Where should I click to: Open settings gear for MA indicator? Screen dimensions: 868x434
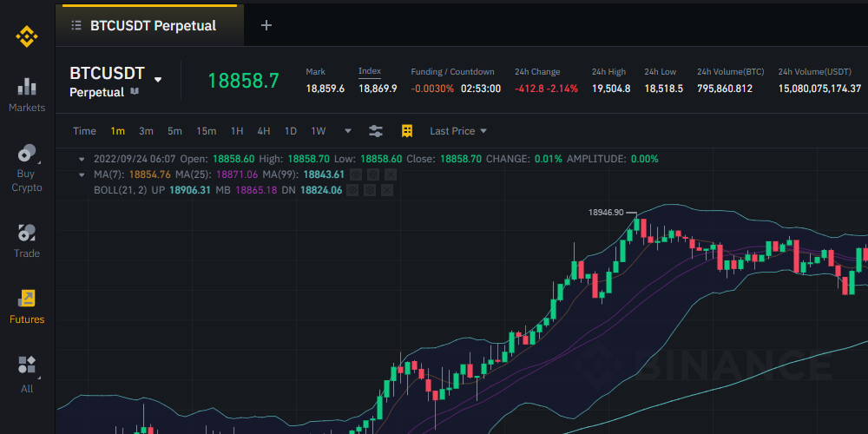tap(373, 175)
